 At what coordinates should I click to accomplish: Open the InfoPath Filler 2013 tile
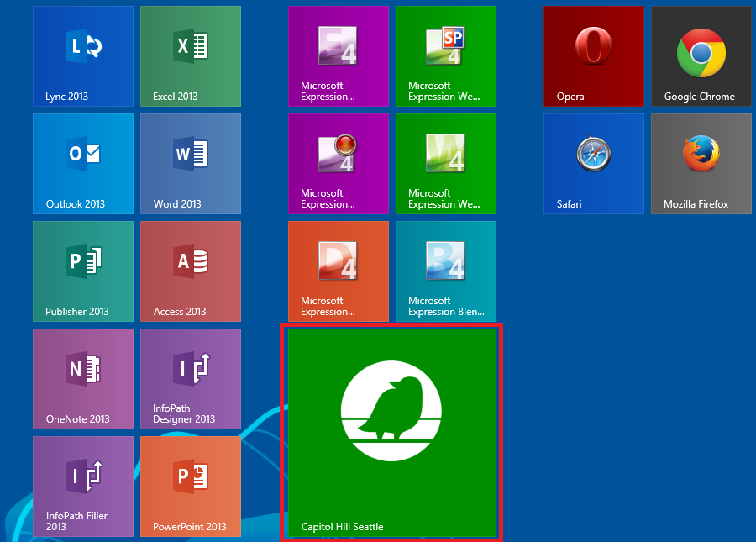pyautogui.click(x=83, y=487)
